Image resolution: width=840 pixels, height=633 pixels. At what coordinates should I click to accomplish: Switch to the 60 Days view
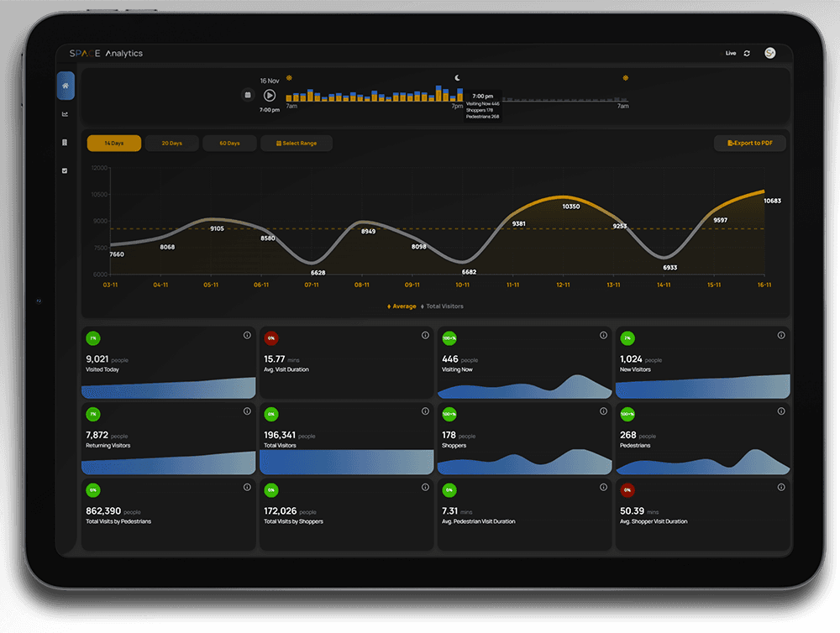pyautogui.click(x=228, y=143)
